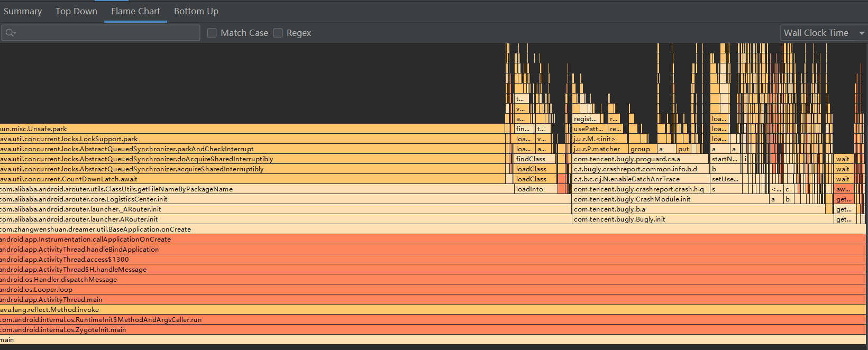This screenshot has width=868, height=350.
Task: Select the j.u.r.M.<init> frame
Action: [x=600, y=139]
